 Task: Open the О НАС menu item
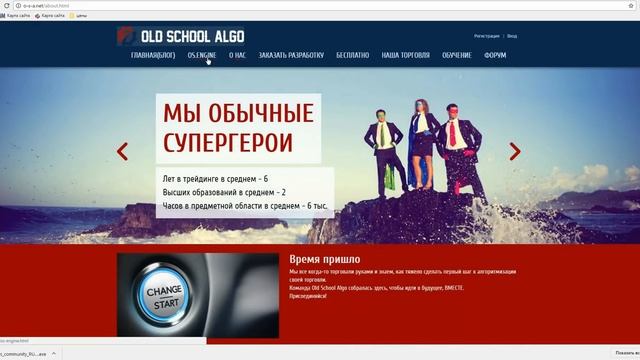tap(237, 55)
